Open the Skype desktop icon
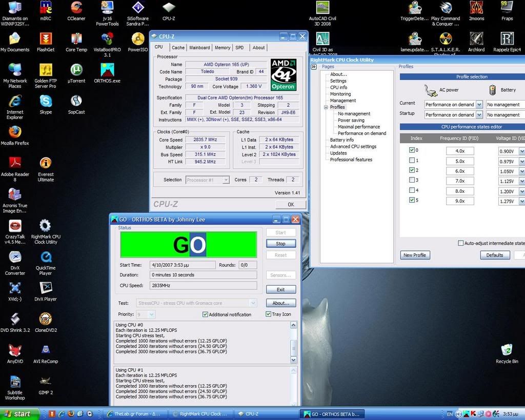525x420 pixels. click(46, 104)
